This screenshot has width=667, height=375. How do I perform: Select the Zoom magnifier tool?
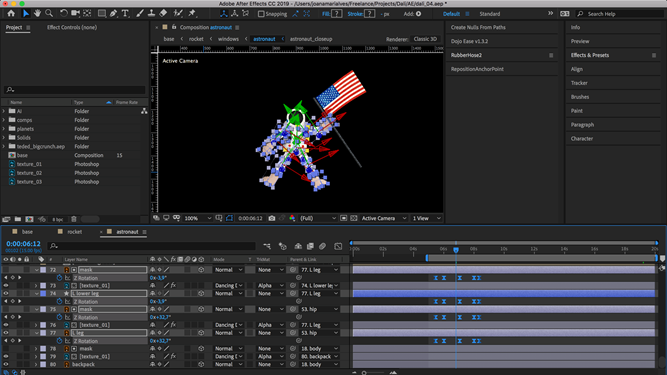click(49, 14)
